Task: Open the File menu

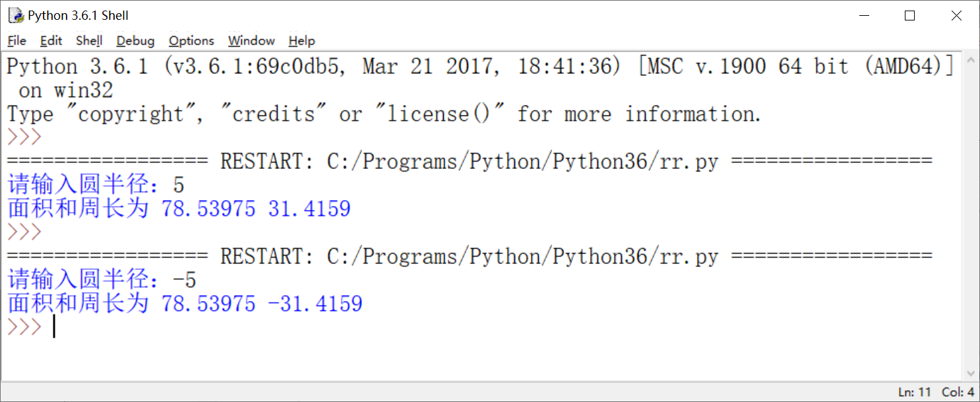Action: coord(16,41)
